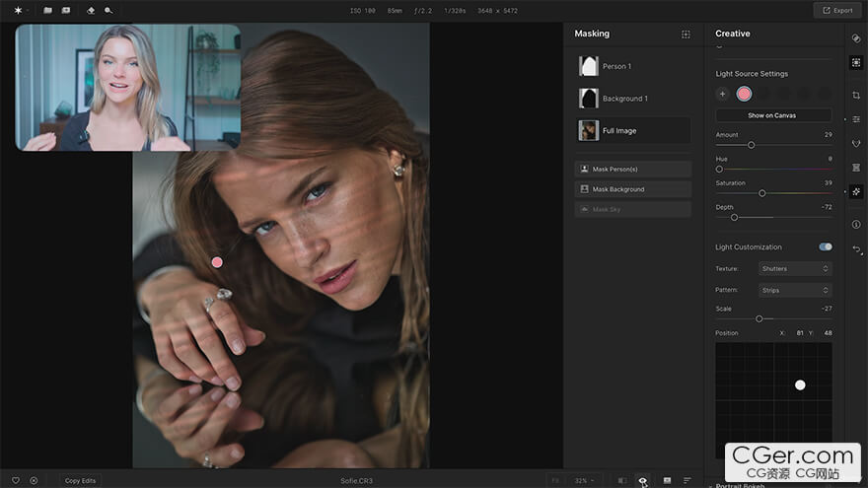Select the pink light source swatch
The image size is (868, 488).
[x=744, y=94]
